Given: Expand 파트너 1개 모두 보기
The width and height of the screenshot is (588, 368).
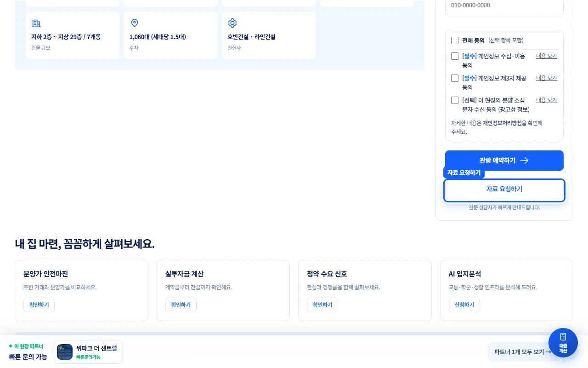Looking at the screenshot, I should pos(522,352).
